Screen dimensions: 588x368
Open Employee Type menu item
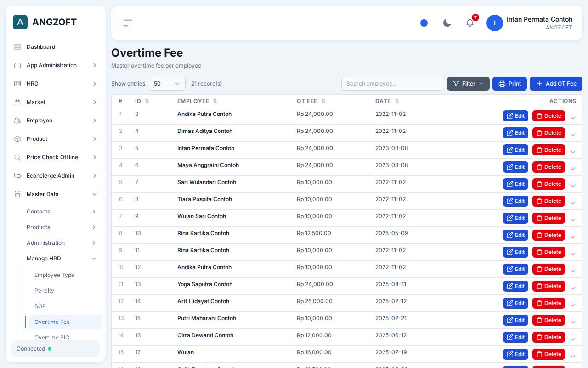65,275
